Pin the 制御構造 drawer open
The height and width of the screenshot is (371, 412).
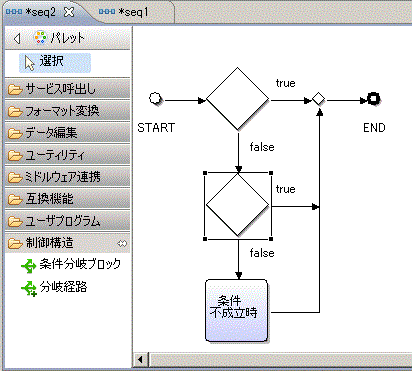point(122,244)
